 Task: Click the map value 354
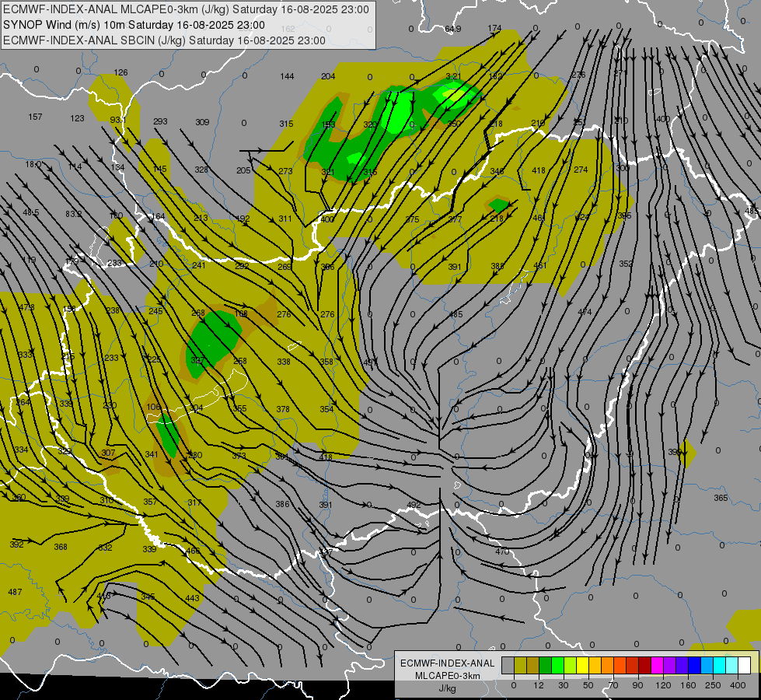pos(326,409)
